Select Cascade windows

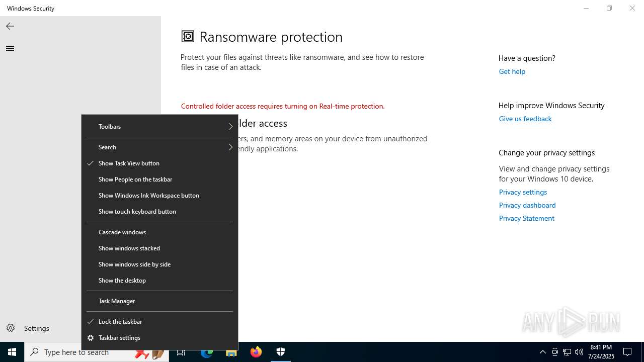point(159,232)
